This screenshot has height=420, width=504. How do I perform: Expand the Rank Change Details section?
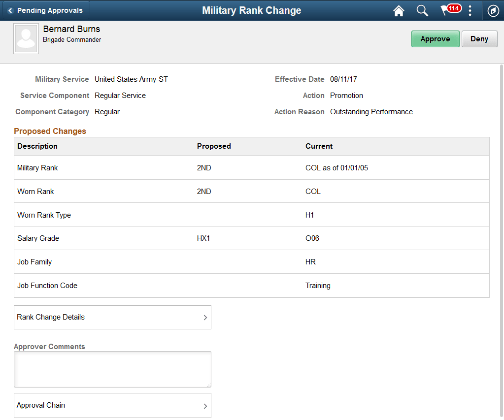(112, 317)
